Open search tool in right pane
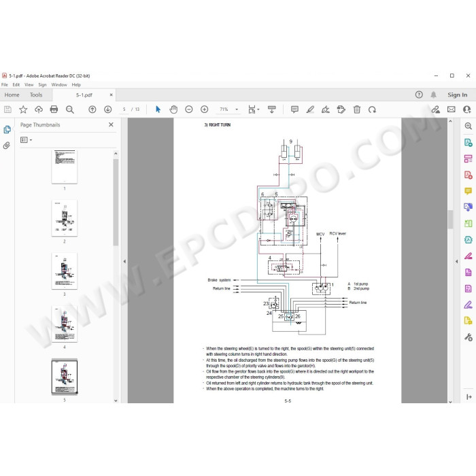This screenshot has height=476, width=476. 469,126
